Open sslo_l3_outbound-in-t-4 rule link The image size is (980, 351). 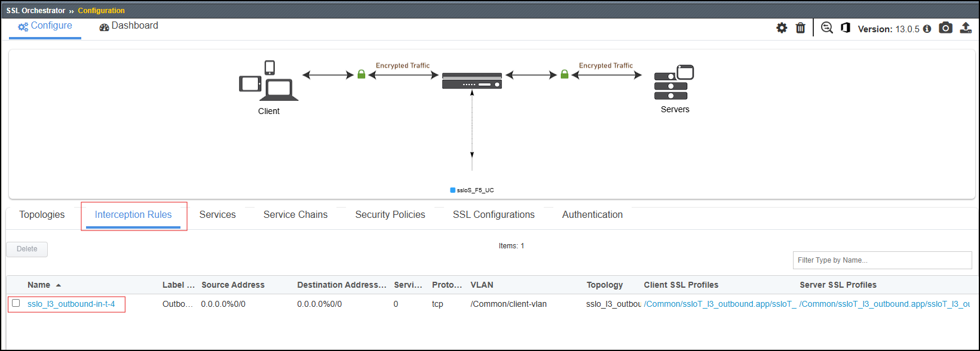click(x=71, y=304)
